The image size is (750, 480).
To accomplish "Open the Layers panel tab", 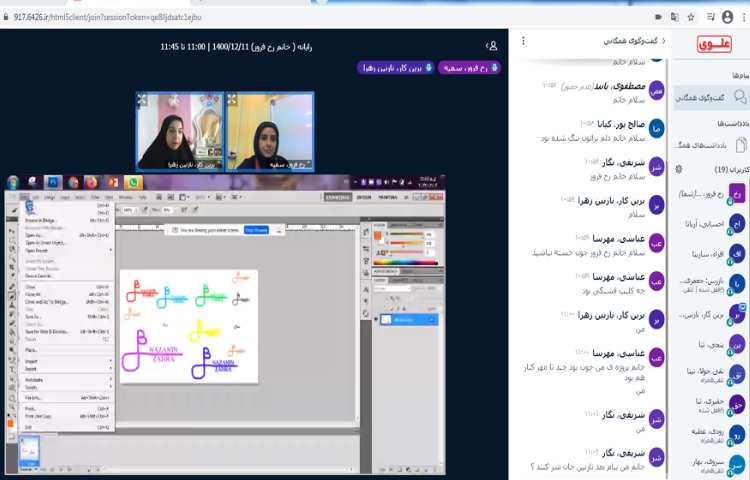I will click(x=379, y=281).
